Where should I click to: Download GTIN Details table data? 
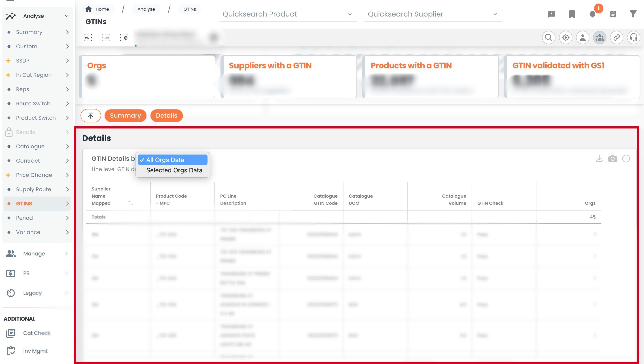pos(599,159)
